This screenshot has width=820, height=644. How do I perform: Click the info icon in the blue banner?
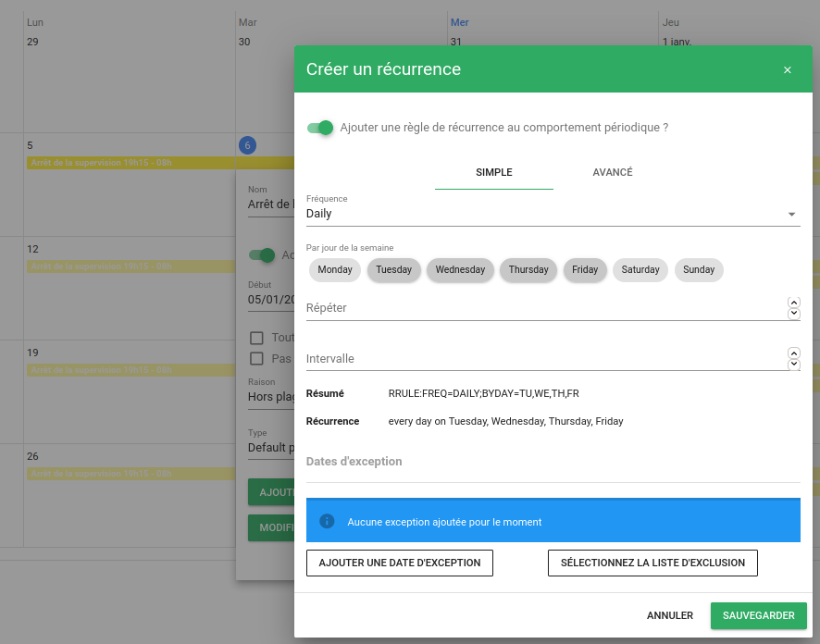[327, 522]
